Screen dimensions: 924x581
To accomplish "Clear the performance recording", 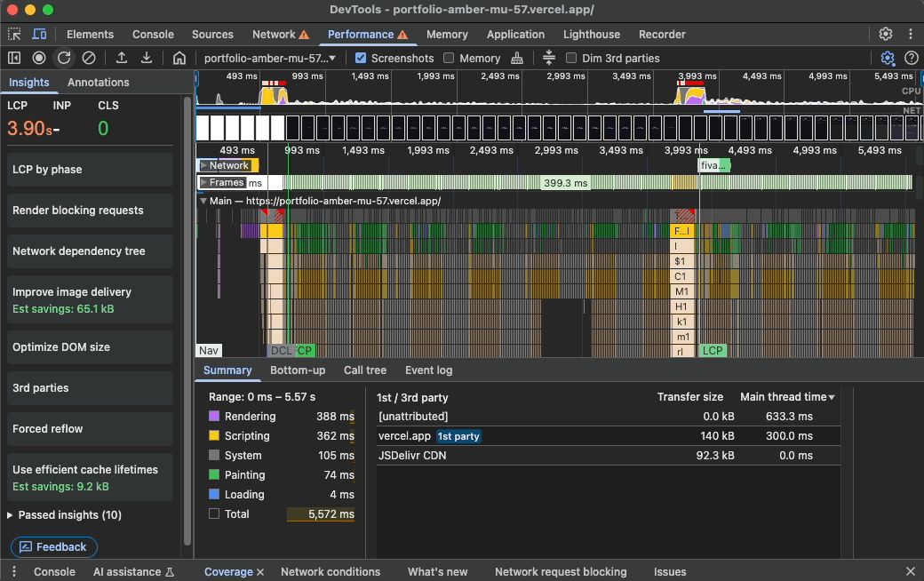I will tap(89, 58).
